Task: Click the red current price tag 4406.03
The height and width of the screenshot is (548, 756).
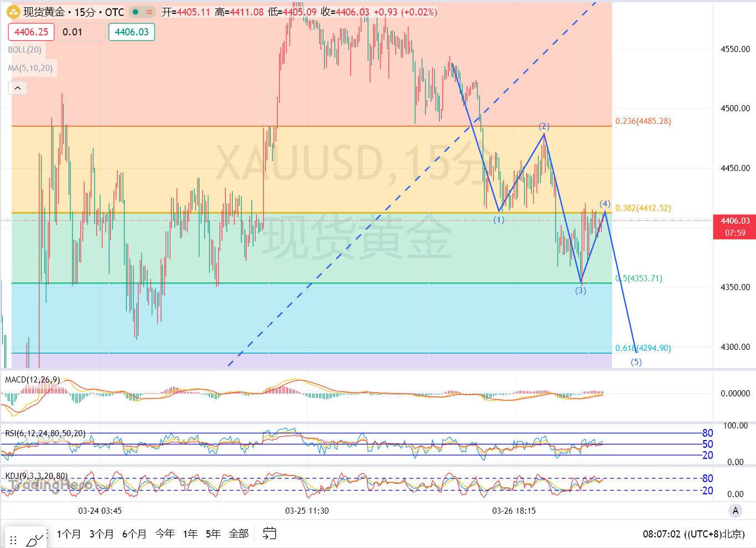Action: pyautogui.click(x=734, y=227)
